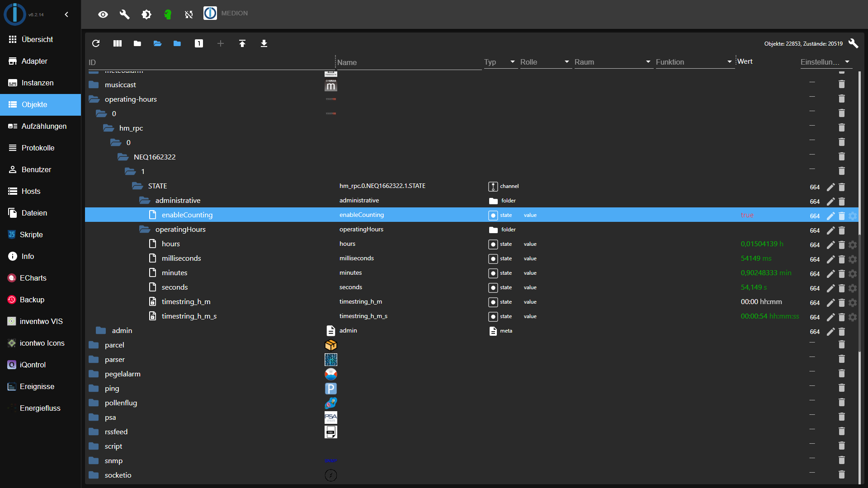
Task: Click the enableCounting value 'true'
Action: tap(747, 215)
